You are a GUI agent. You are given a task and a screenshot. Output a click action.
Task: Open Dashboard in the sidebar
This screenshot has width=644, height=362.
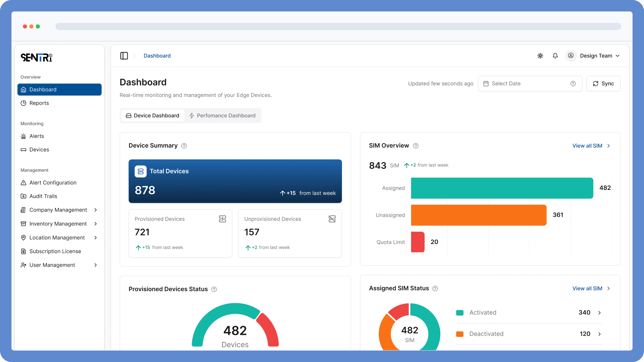59,89
